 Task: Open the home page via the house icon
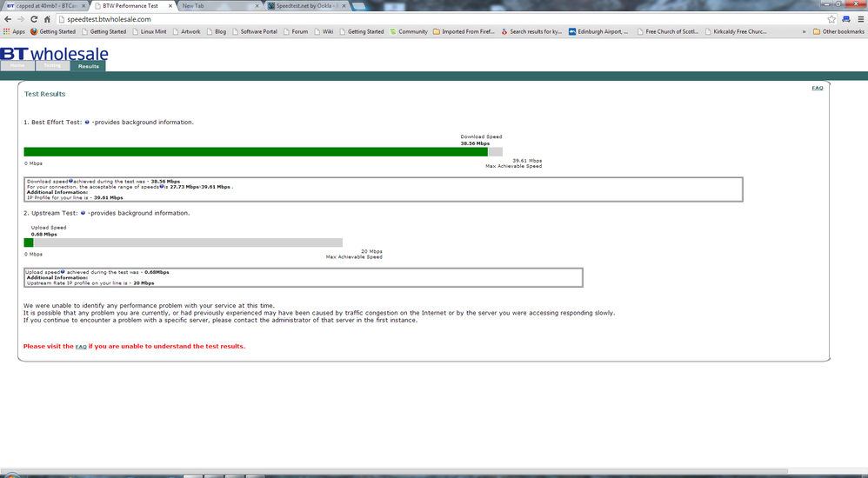[x=47, y=19]
